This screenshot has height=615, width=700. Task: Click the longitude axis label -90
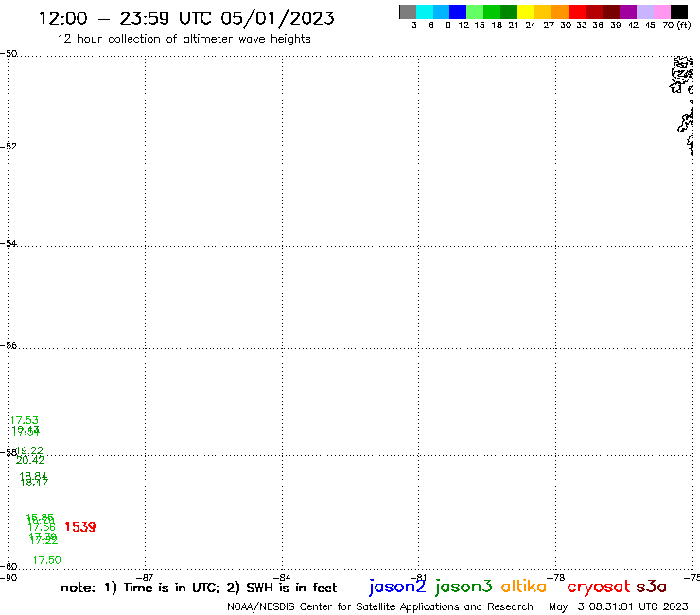click(x=9, y=577)
